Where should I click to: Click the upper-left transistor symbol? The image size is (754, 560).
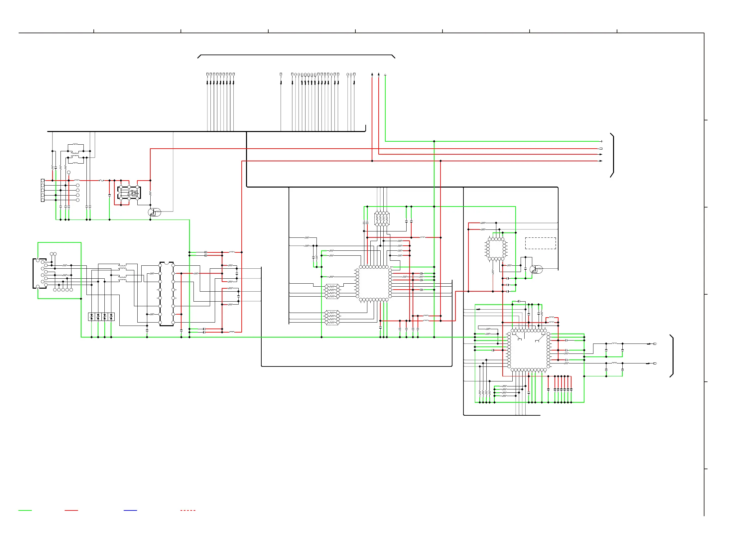154,212
